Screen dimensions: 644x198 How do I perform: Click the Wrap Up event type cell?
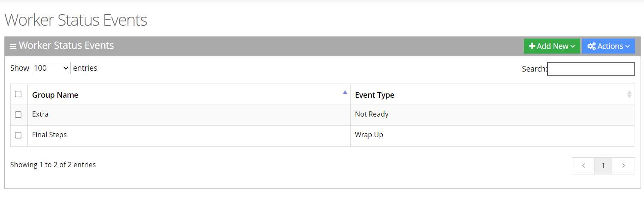[x=369, y=135]
